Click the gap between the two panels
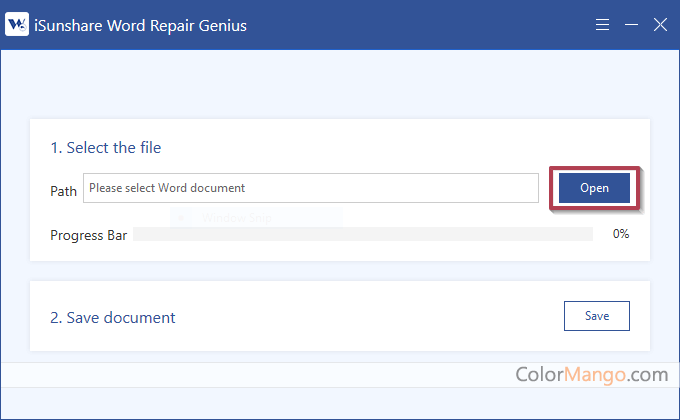This screenshot has height=420, width=680. click(340, 271)
